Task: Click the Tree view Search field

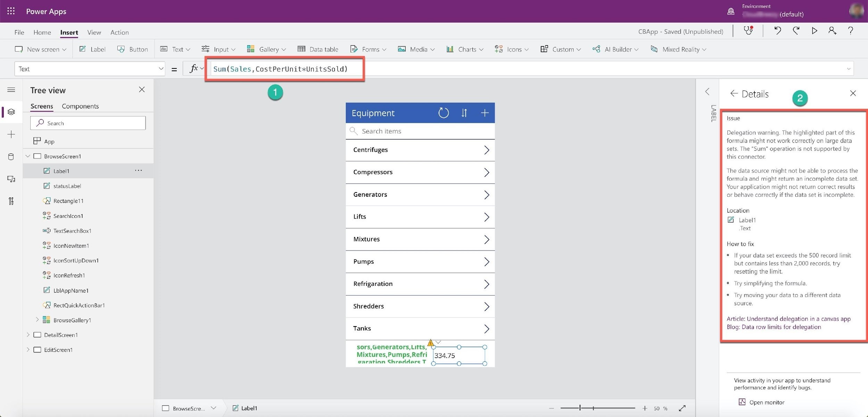Action: 88,123
